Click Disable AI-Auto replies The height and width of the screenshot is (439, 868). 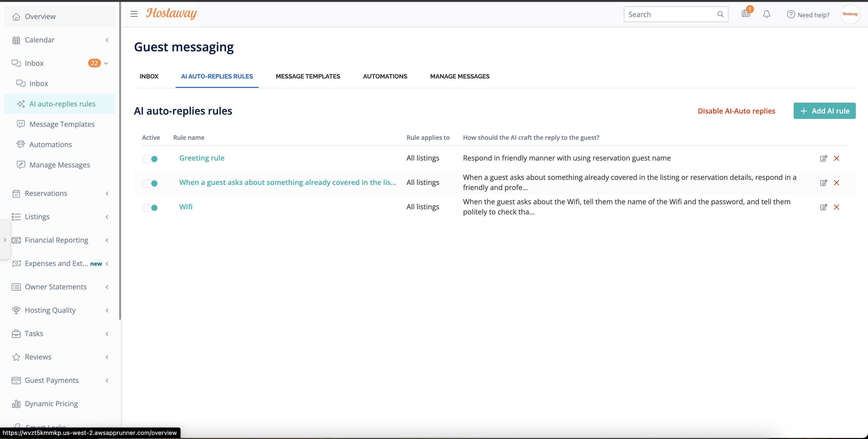pos(736,111)
